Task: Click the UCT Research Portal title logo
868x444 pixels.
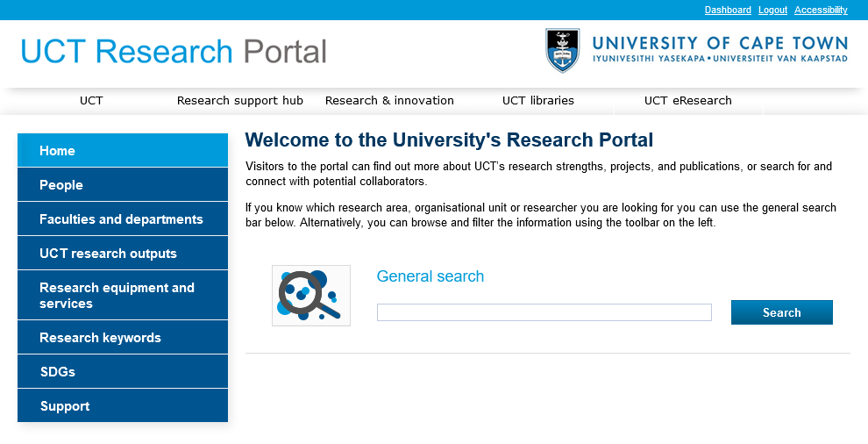Action: pos(174,52)
